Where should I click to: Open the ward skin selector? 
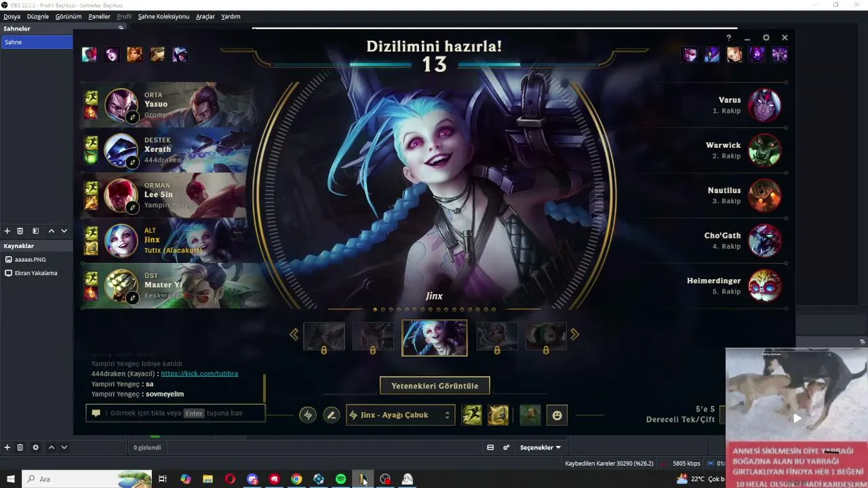(530, 415)
